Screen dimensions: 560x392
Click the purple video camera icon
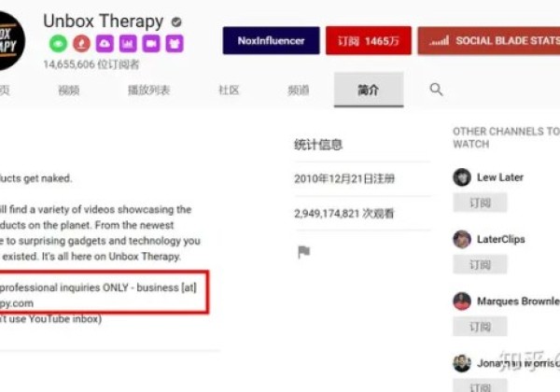151,44
